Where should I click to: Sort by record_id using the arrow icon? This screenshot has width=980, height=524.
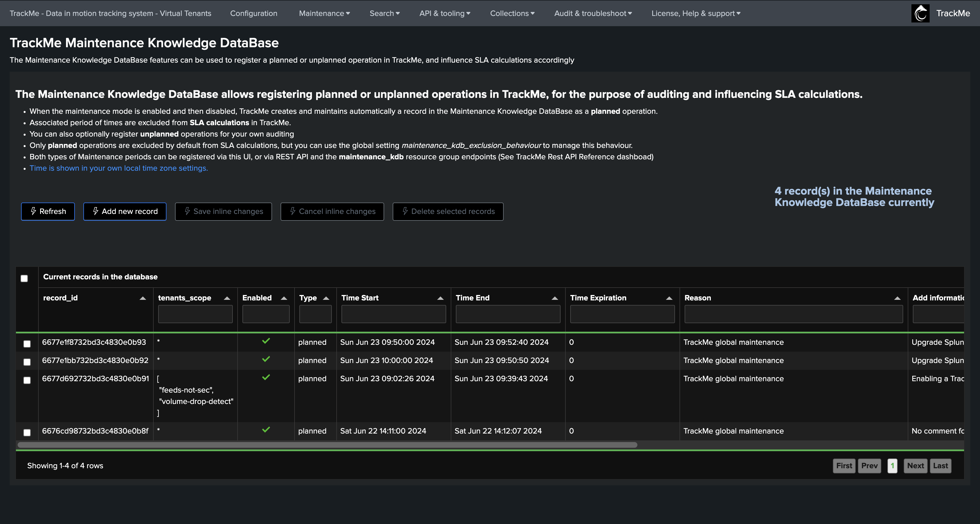click(x=143, y=298)
